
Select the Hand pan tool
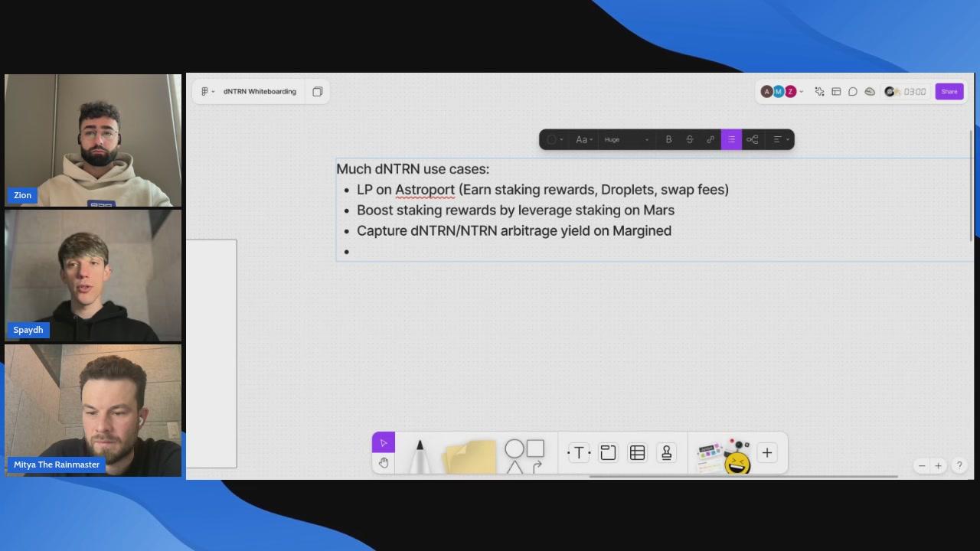pos(384,463)
